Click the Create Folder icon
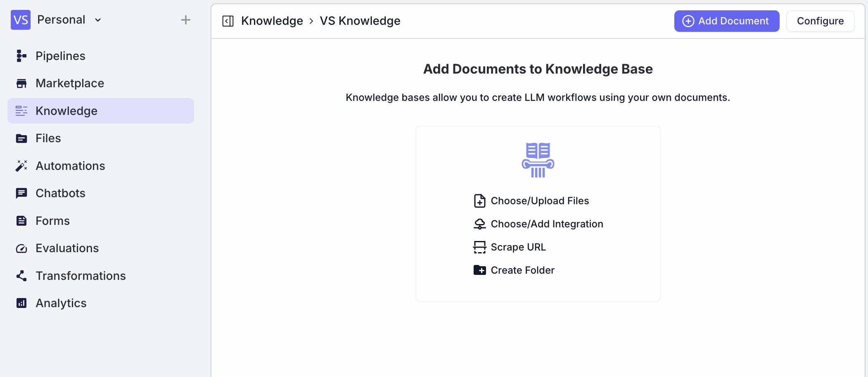This screenshot has width=868, height=377. click(x=479, y=270)
